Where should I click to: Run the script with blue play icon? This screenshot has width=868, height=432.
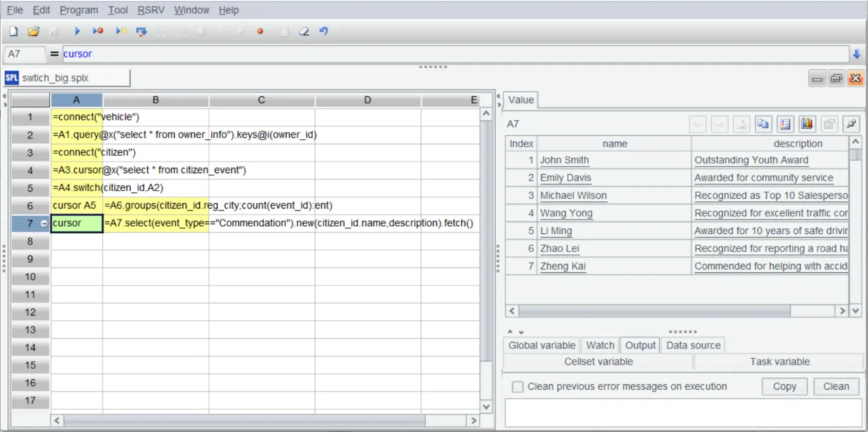(x=77, y=31)
